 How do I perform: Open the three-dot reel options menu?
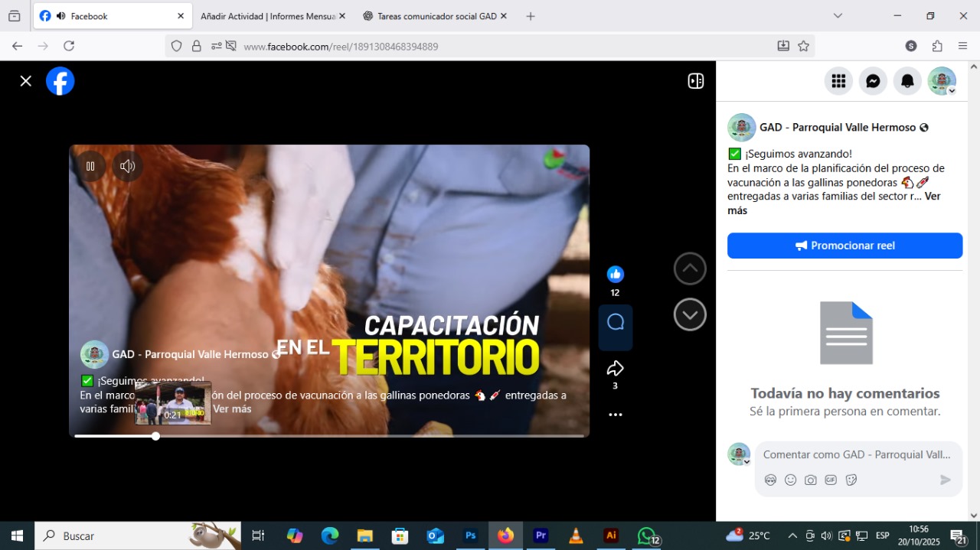tap(615, 415)
